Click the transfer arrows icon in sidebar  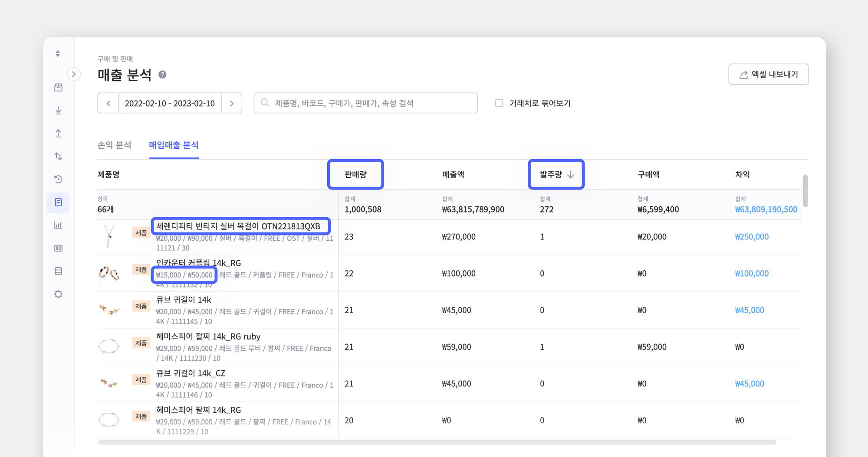click(x=58, y=156)
